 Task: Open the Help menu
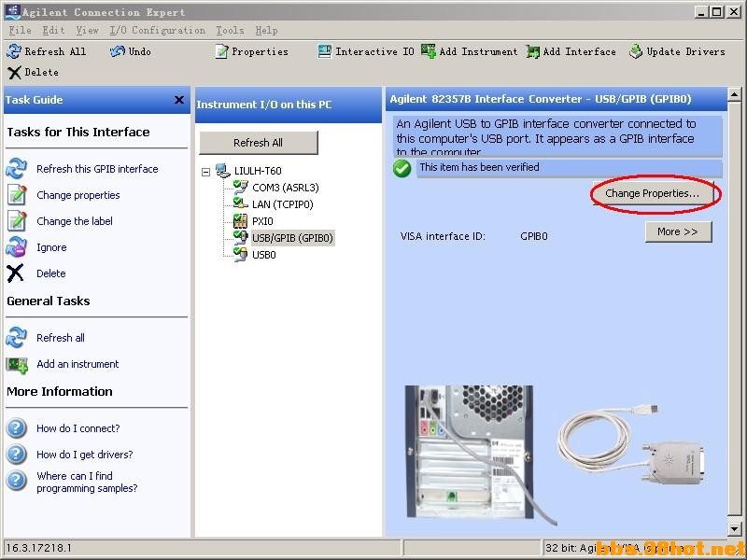pyautogui.click(x=266, y=31)
